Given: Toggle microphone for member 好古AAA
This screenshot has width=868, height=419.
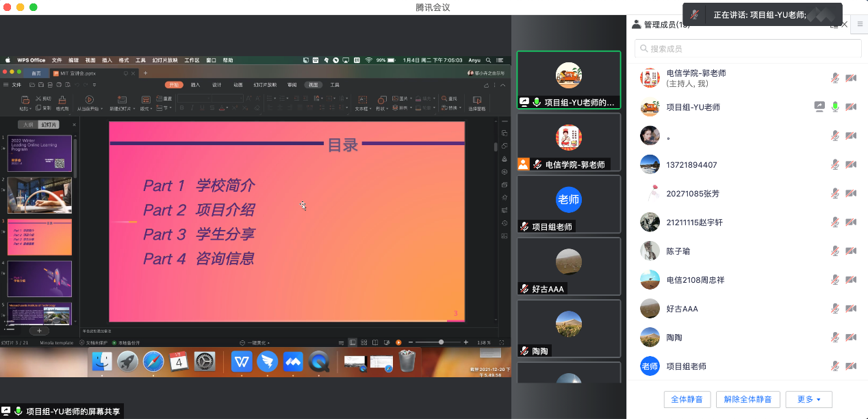Looking at the screenshot, I should (835, 308).
